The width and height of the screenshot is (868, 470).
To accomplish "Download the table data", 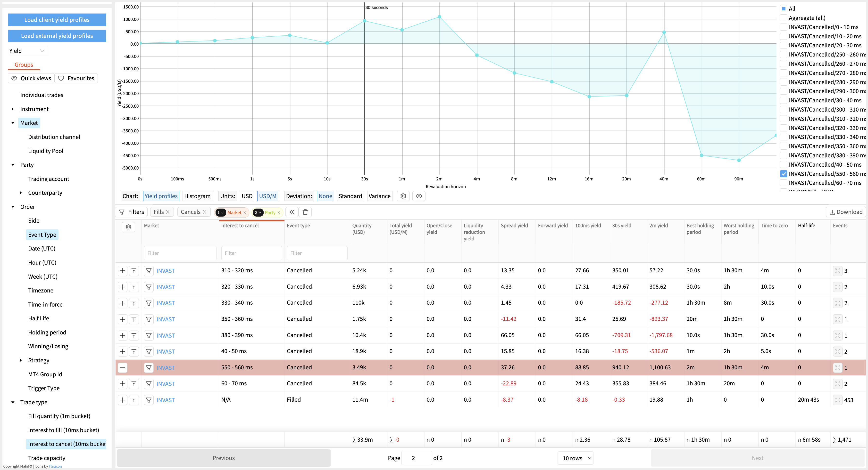I will (846, 212).
